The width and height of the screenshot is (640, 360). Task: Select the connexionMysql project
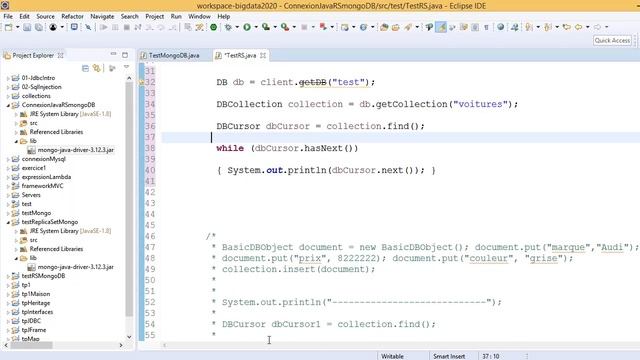(x=44, y=159)
